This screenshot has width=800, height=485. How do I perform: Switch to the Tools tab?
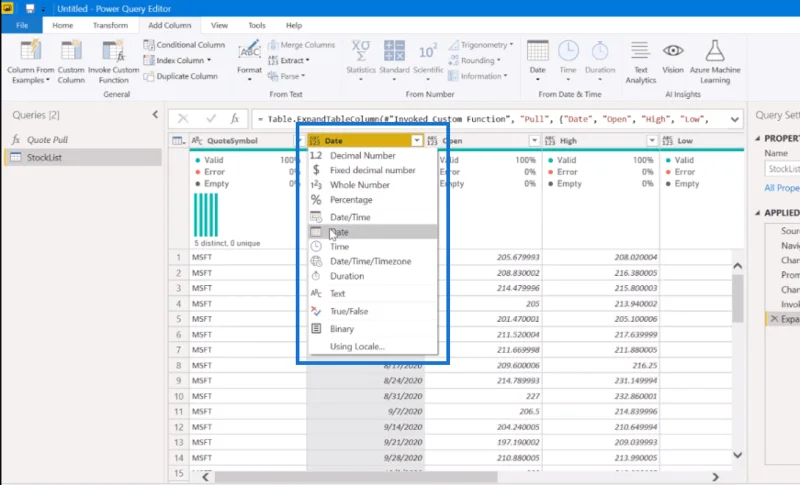257,25
